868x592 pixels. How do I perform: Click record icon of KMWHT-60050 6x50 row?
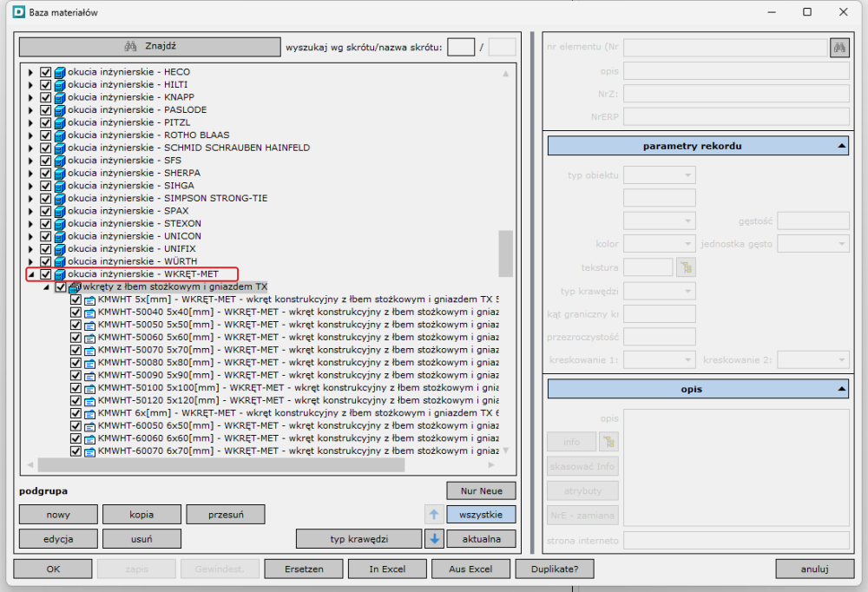point(89,426)
